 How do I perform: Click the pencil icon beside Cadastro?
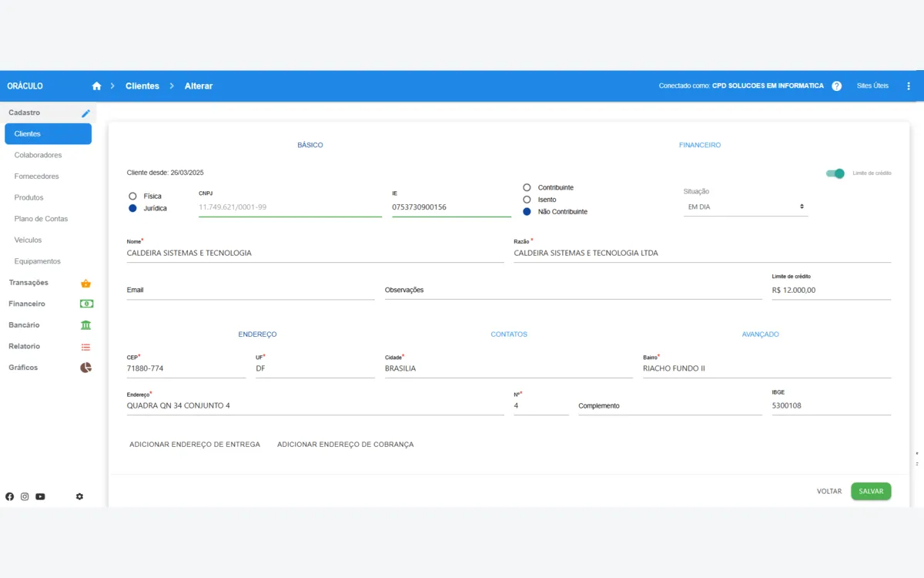coord(86,113)
